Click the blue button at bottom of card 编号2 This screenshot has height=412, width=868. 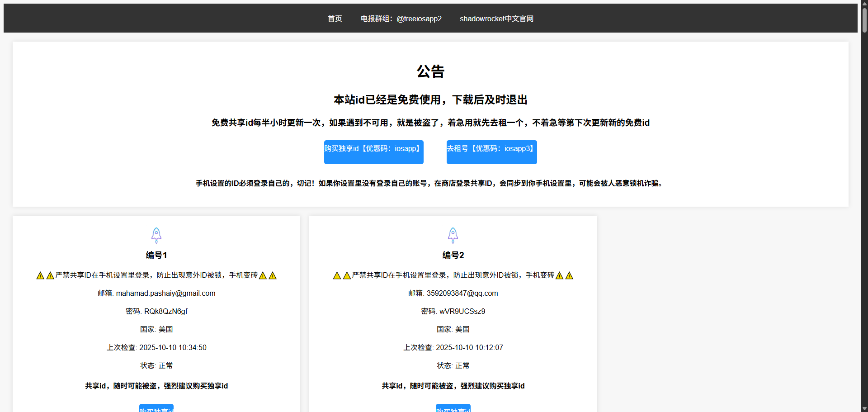pyautogui.click(x=453, y=408)
